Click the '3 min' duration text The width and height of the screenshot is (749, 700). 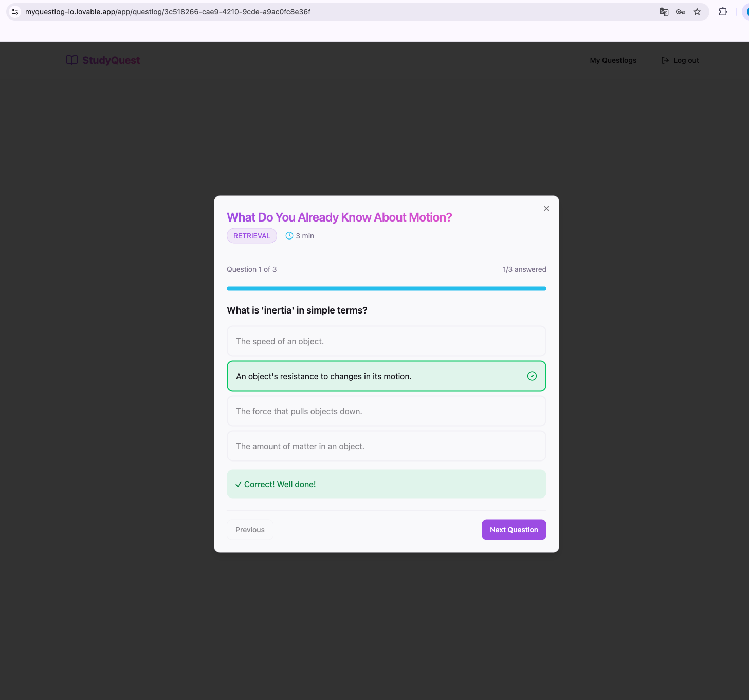tap(305, 236)
